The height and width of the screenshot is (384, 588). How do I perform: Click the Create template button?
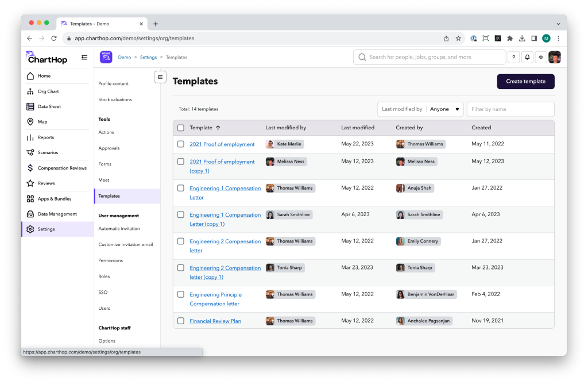tap(525, 82)
